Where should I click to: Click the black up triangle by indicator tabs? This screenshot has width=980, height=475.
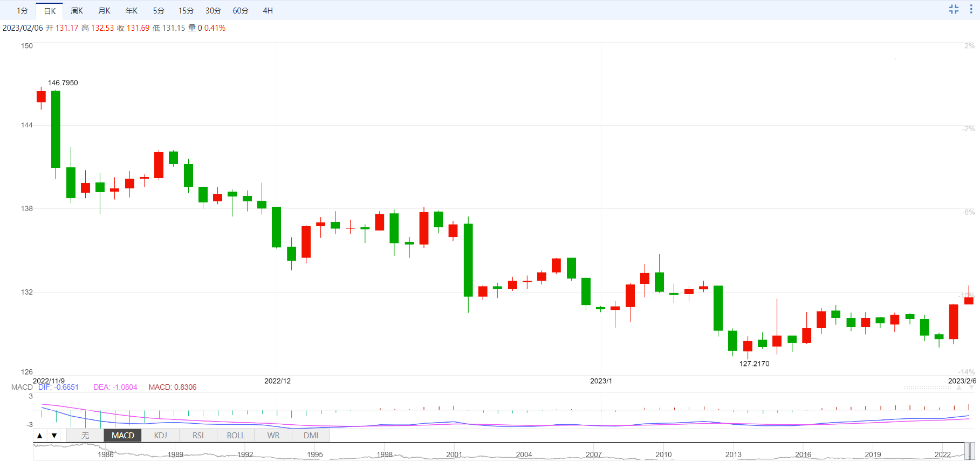click(40, 436)
